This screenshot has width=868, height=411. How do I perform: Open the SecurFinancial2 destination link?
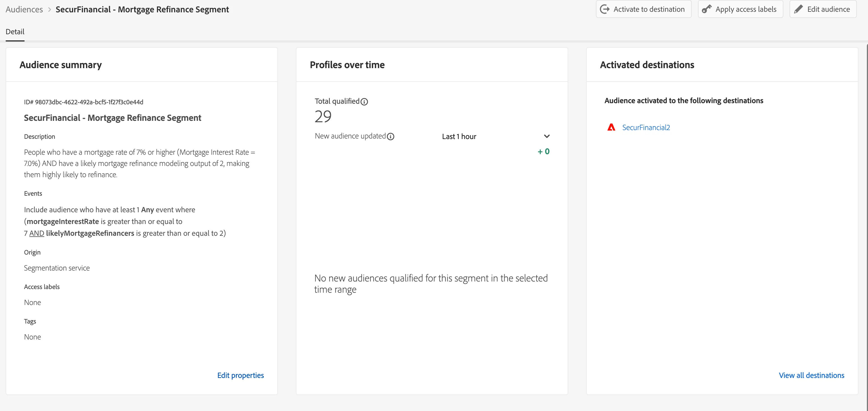tap(646, 128)
